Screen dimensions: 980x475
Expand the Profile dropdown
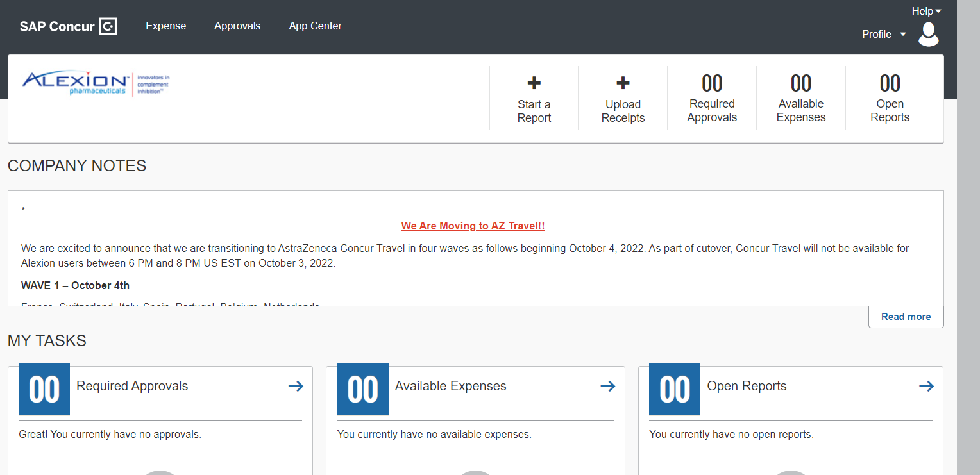click(x=884, y=34)
